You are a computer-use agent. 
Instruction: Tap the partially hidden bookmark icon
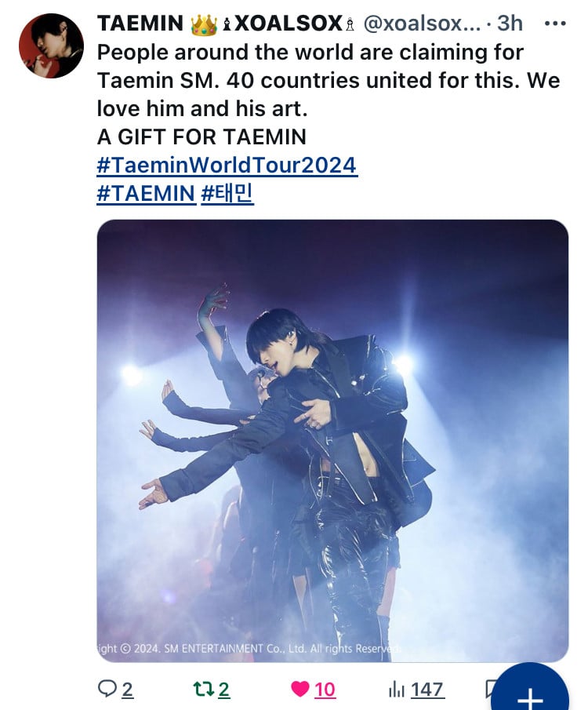pos(490,690)
